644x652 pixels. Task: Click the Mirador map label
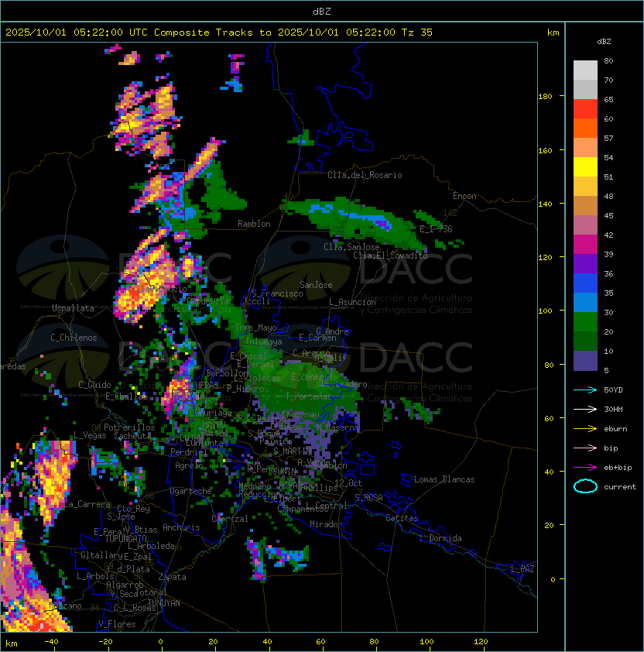(x=326, y=524)
